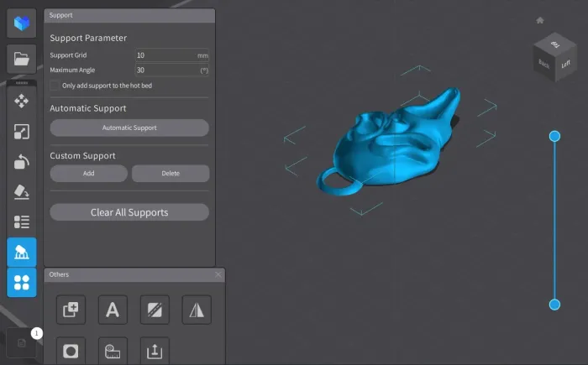Screen dimensions: 588x365
Task: Click the Mirror tool icon
Action: (197, 310)
